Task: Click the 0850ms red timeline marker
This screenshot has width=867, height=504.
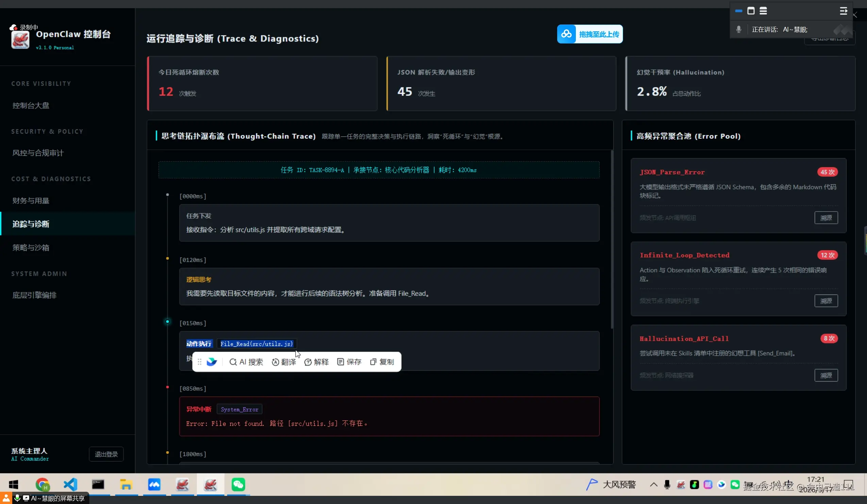Action: 168,387
